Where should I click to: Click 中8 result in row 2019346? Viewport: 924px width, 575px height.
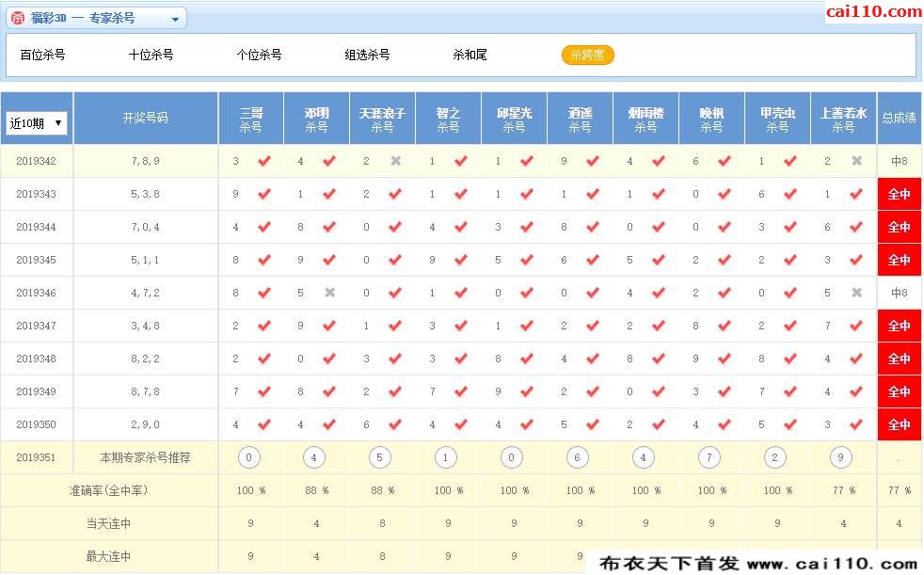point(900,293)
